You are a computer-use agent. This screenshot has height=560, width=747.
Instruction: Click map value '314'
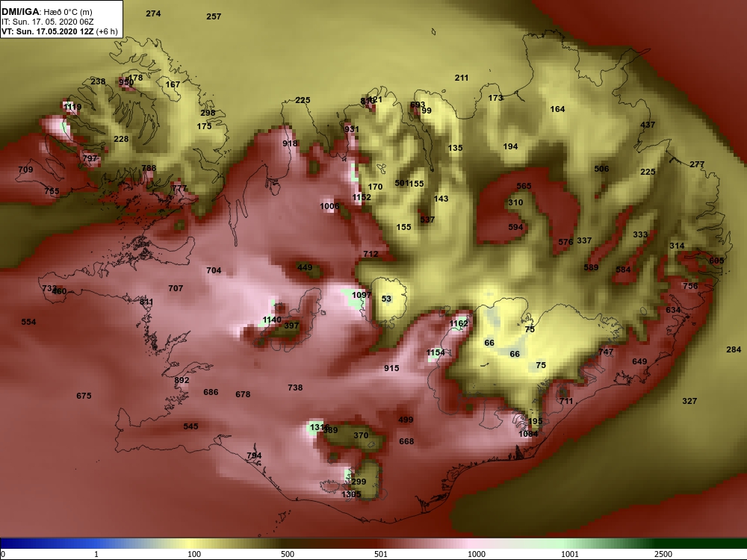[x=677, y=246]
